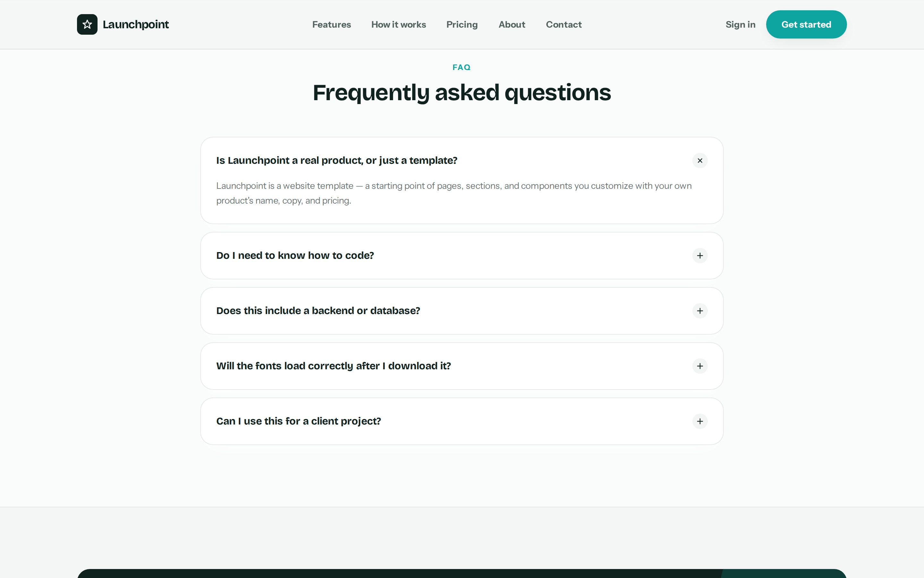Click the Launchpoint brand name
The height and width of the screenshot is (578, 924).
coord(135,24)
